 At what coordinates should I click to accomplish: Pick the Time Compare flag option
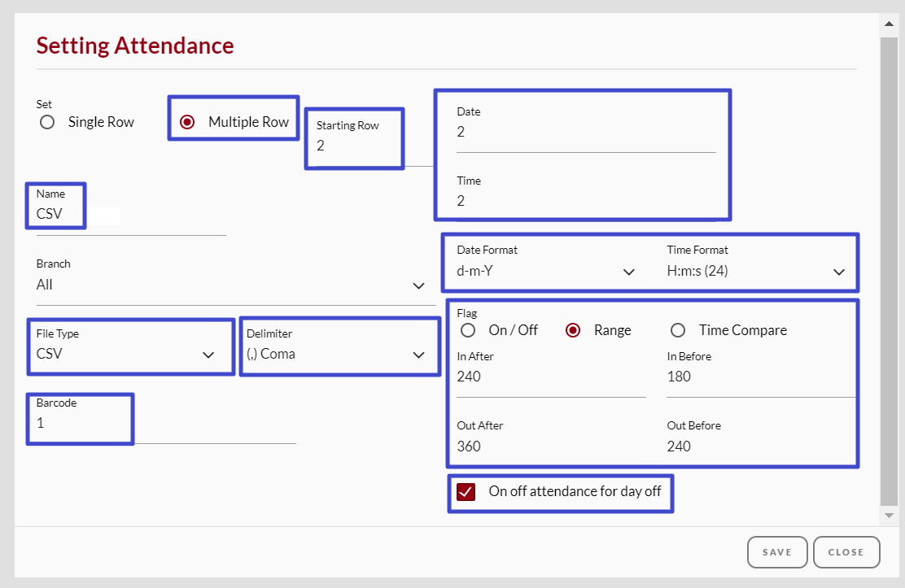point(678,330)
